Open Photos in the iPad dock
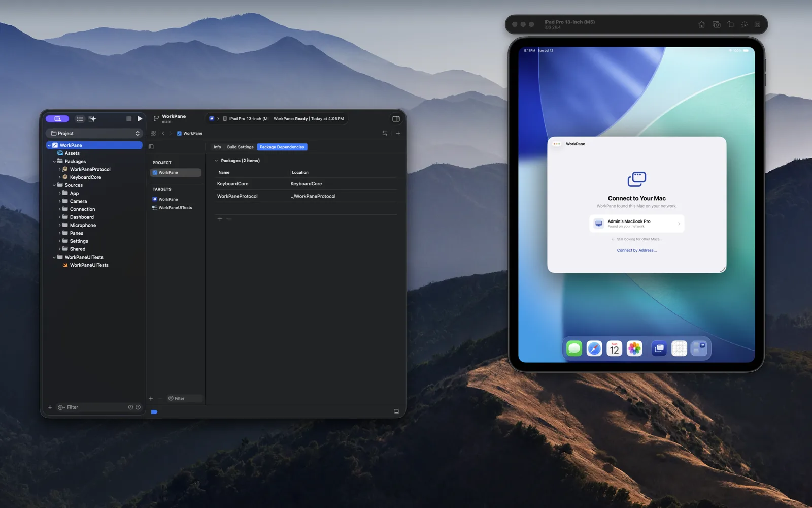Screen dimensions: 812x508 pos(634,348)
